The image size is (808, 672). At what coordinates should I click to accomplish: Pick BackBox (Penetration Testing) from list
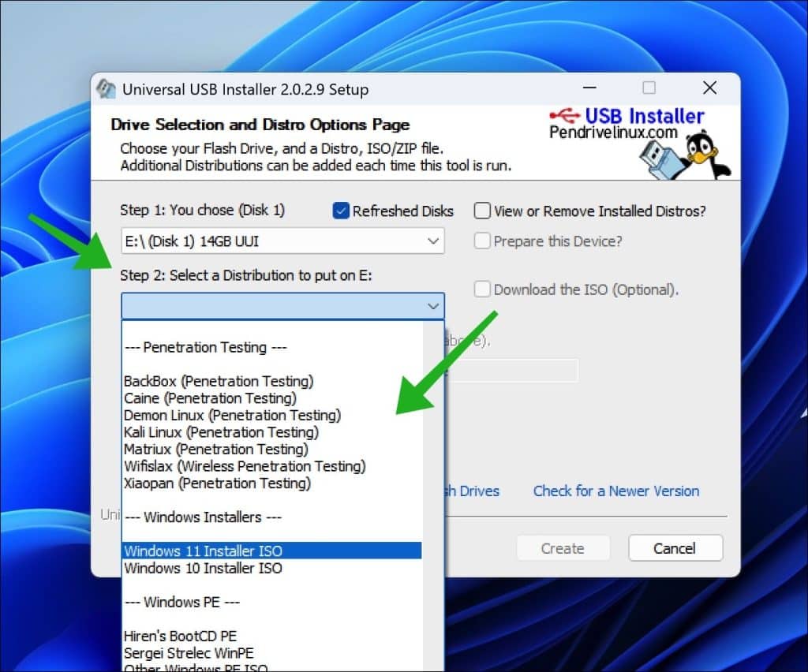click(x=219, y=381)
